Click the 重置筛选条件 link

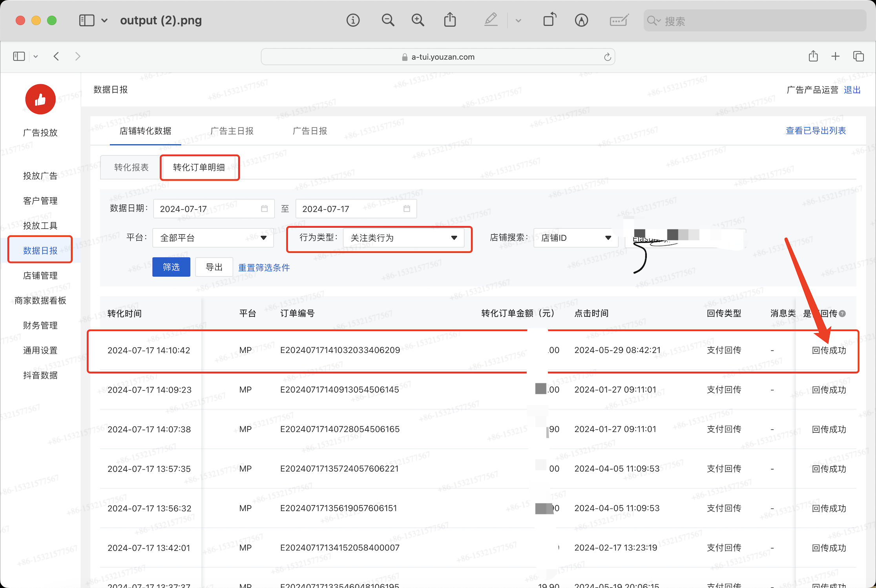click(x=264, y=268)
